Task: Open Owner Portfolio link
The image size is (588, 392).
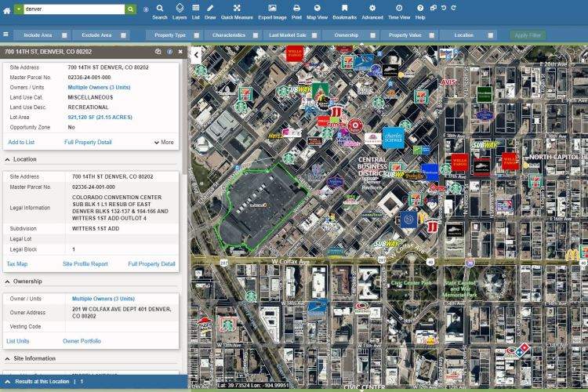Action: point(82,341)
